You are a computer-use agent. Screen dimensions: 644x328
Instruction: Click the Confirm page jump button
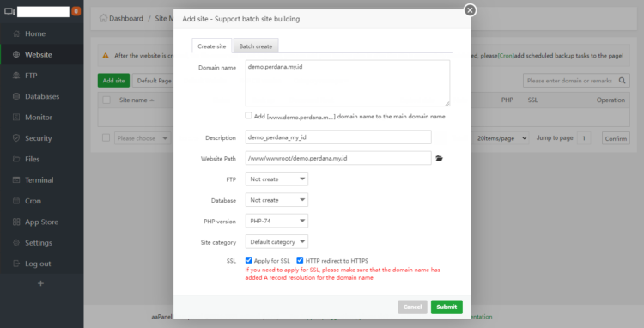point(616,138)
